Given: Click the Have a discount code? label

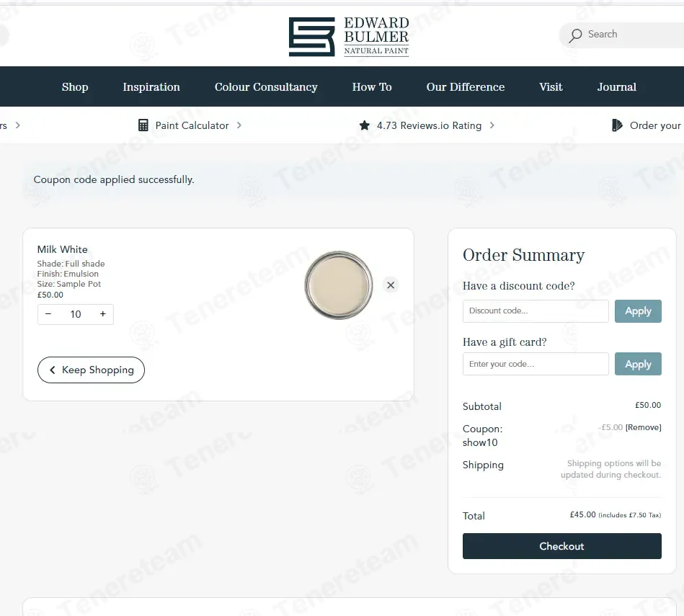Looking at the screenshot, I should tap(519, 286).
